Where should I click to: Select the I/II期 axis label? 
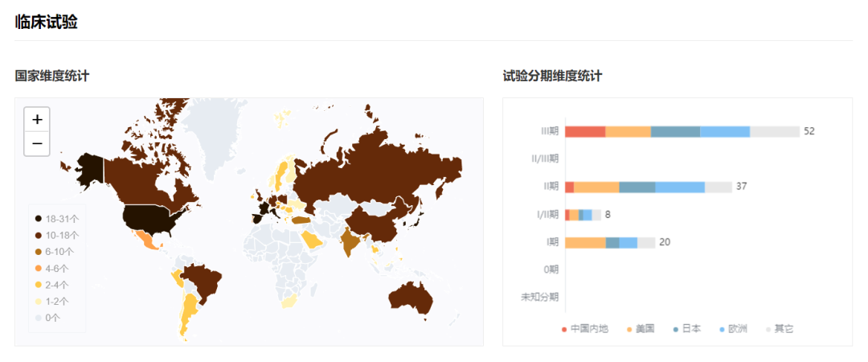pyautogui.click(x=547, y=215)
